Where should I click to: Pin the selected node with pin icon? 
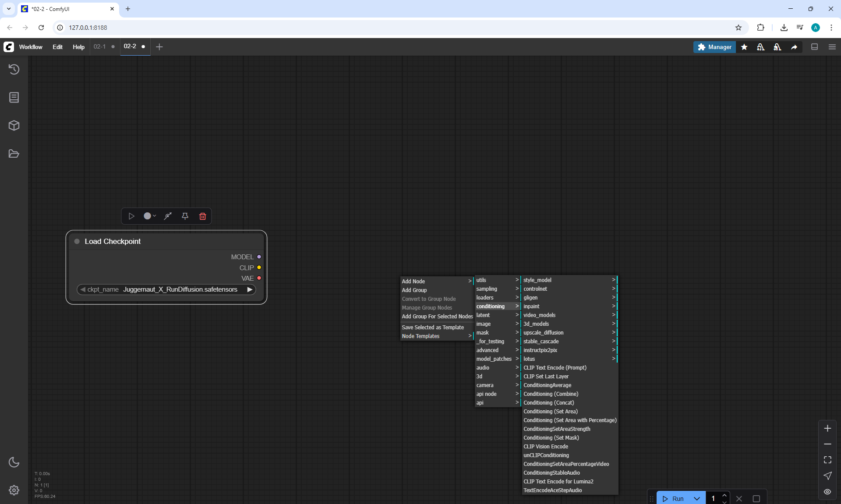coord(185,216)
